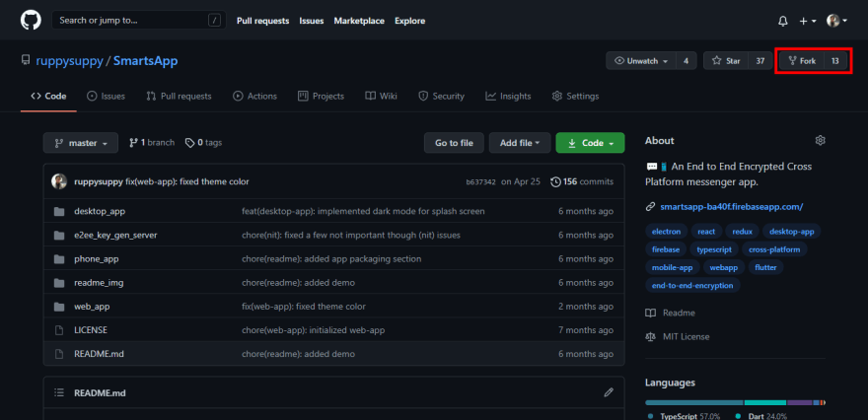Open Explore in top navigation
The width and height of the screenshot is (868, 420).
409,21
